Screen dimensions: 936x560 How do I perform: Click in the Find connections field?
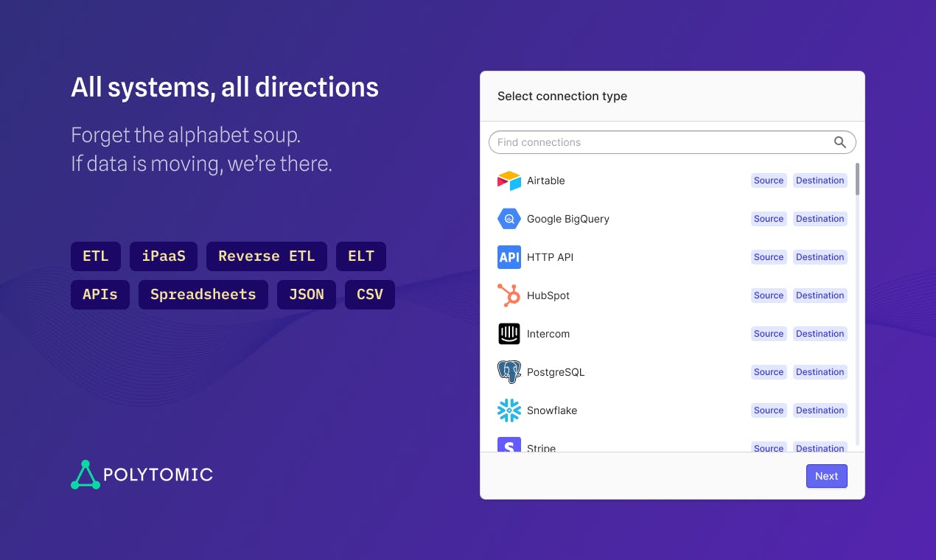[x=672, y=142]
